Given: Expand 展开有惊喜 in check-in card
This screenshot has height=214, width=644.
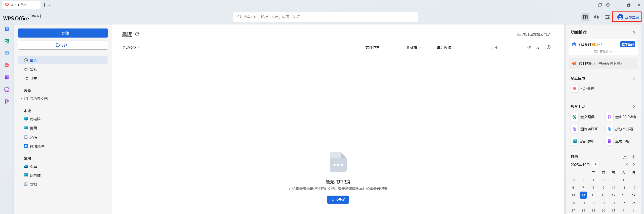Looking at the screenshot, I should coord(603,51).
